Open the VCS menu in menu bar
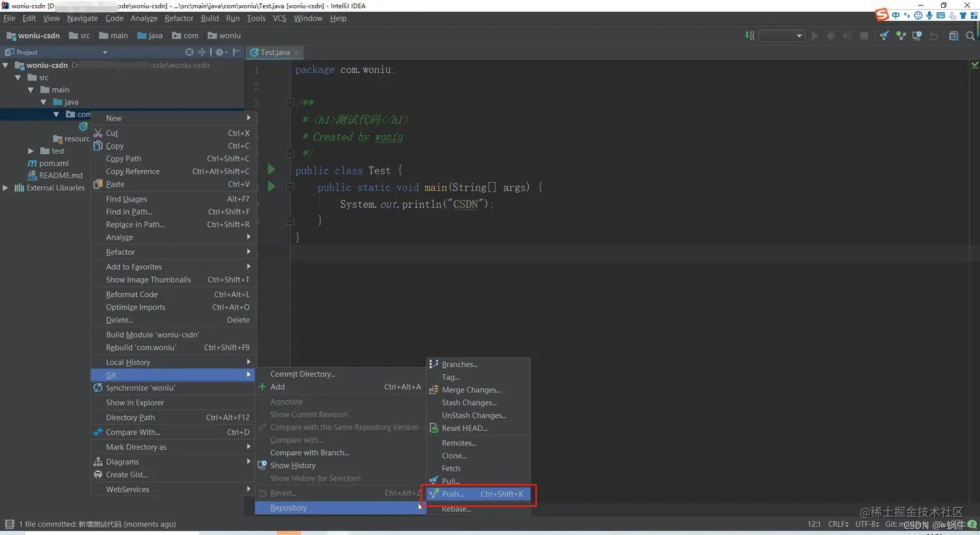 coord(279,18)
